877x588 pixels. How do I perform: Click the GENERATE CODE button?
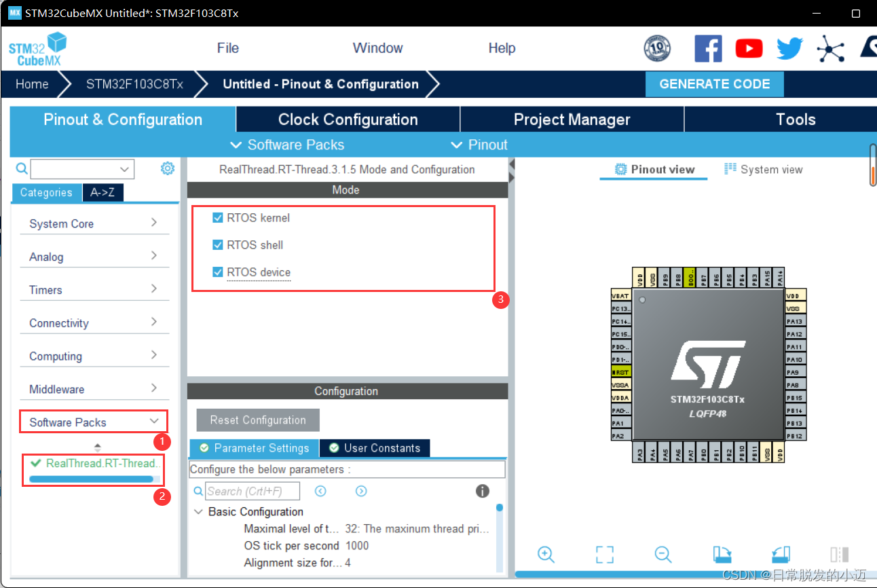coord(715,84)
